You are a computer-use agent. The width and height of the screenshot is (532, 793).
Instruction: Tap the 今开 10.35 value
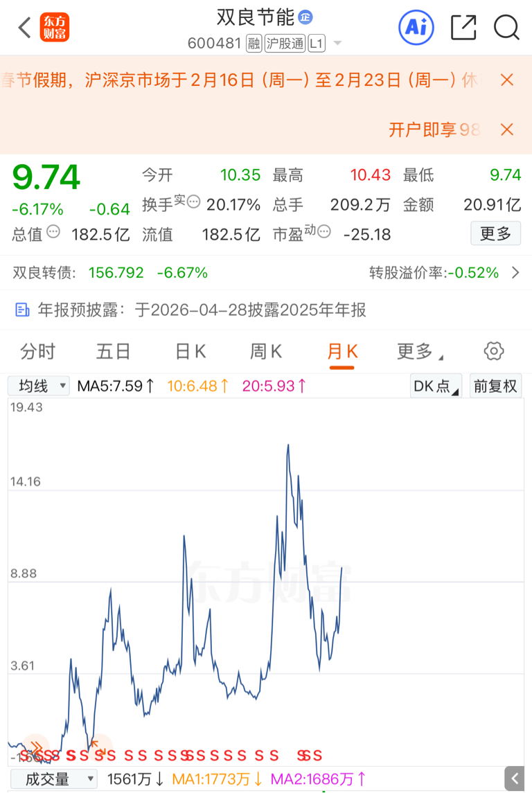point(240,175)
